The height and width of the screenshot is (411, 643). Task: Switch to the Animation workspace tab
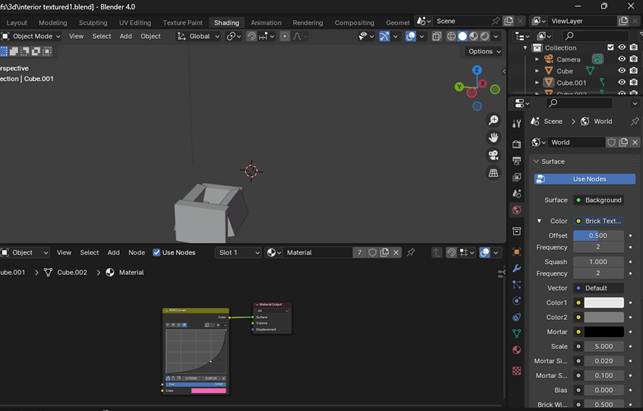(265, 22)
